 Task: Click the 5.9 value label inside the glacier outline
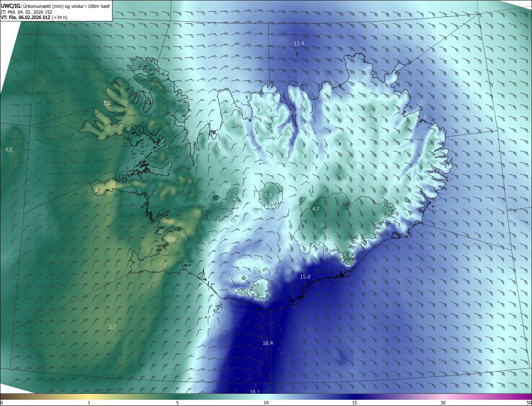pyautogui.click(x=268, y=195)
